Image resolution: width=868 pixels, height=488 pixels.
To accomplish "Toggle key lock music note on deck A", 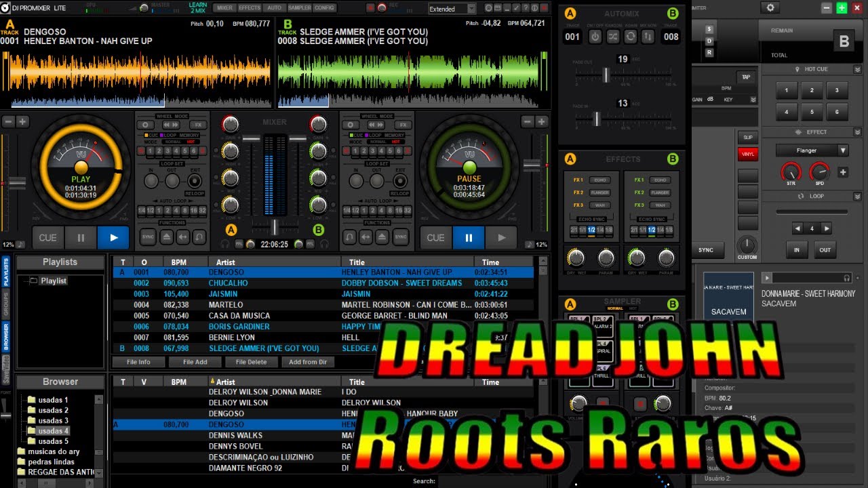I will 20,245.
